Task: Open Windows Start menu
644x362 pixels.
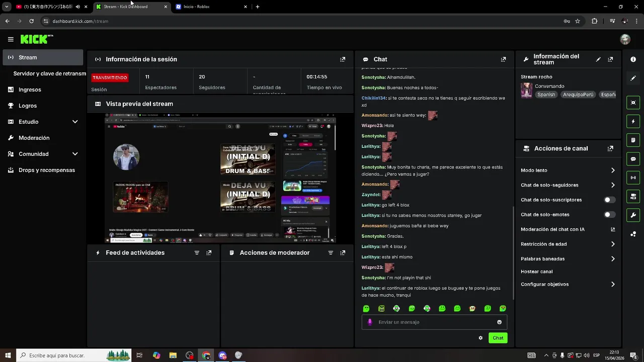Action: (8, 355)
